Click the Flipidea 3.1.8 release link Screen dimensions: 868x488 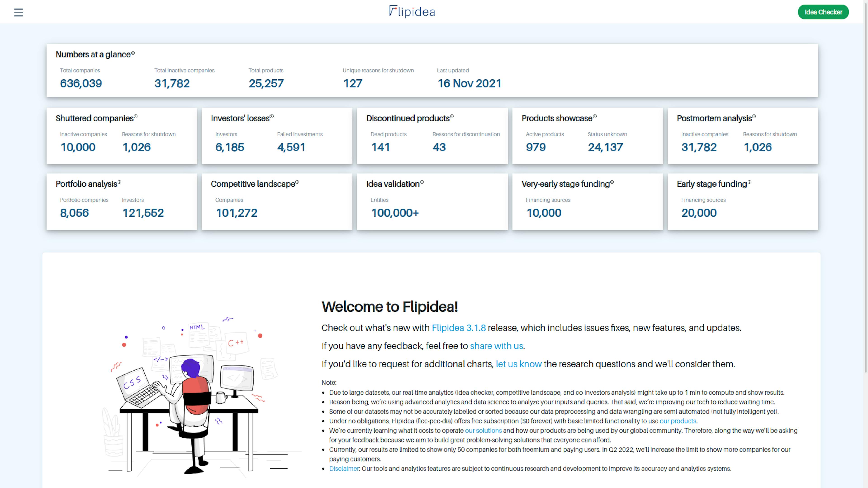[458, 328]
